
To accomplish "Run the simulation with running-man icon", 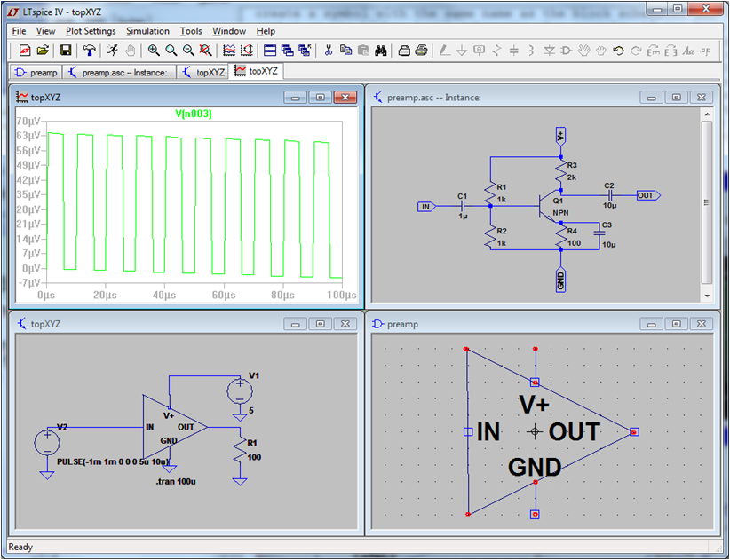I will [112, 51].
